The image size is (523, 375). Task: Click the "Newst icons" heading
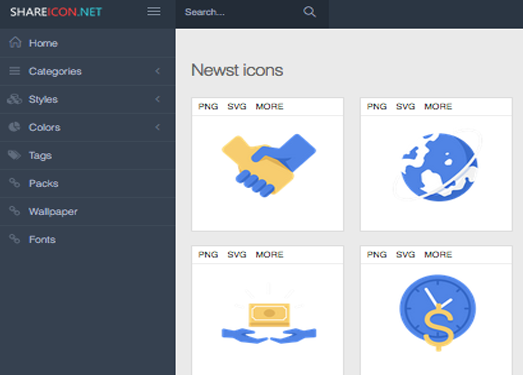click(237, 70)
